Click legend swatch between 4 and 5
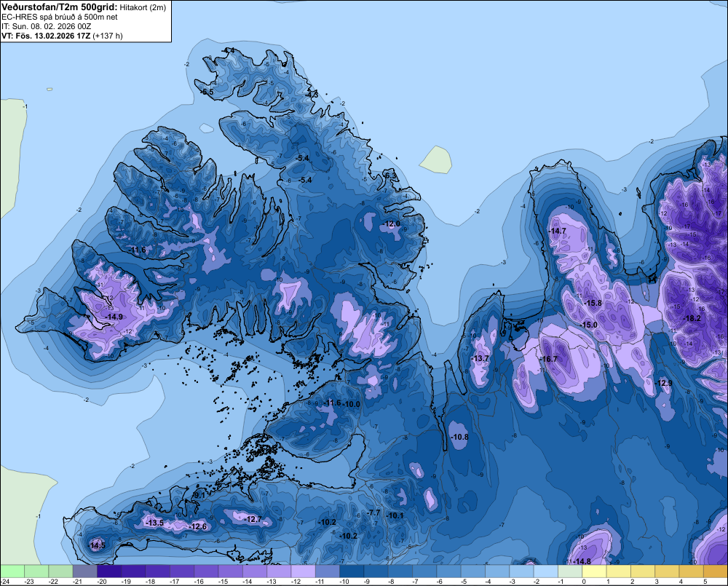 [x=692, y=571]
